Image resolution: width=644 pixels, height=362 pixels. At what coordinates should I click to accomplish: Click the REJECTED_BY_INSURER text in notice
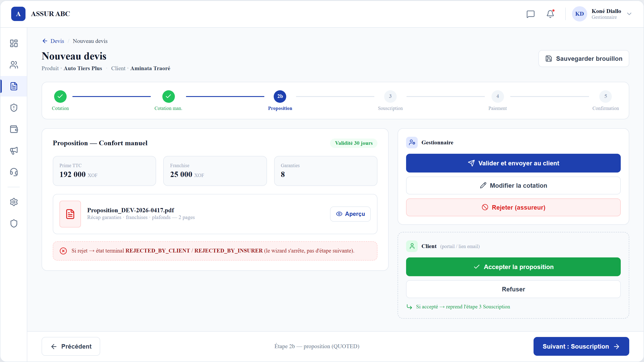click(x=229, y=251)
